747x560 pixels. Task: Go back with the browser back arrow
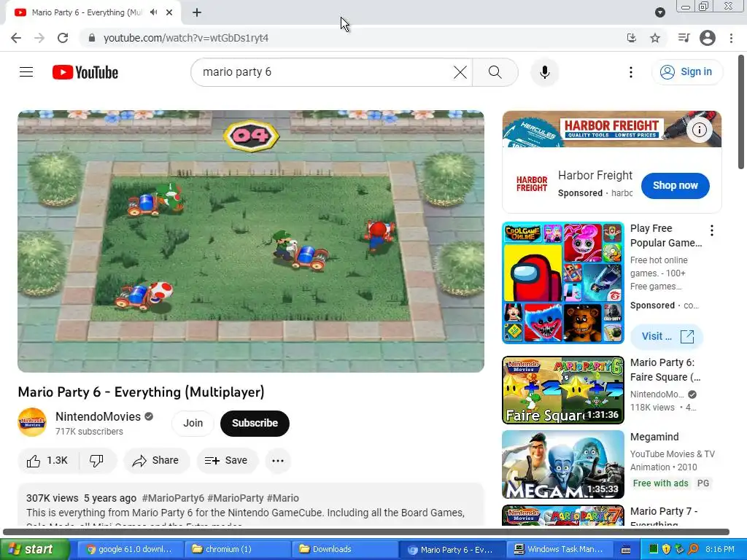tap(16, 38)
